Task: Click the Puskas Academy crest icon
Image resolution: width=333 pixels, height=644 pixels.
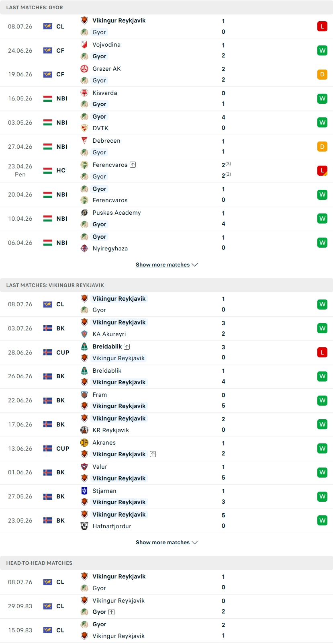Action: coord(84,213)
